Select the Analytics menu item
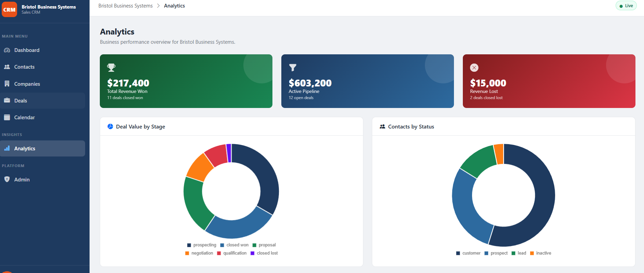Image resolution: width=644 pixels, height=273 pixels. 42,148
